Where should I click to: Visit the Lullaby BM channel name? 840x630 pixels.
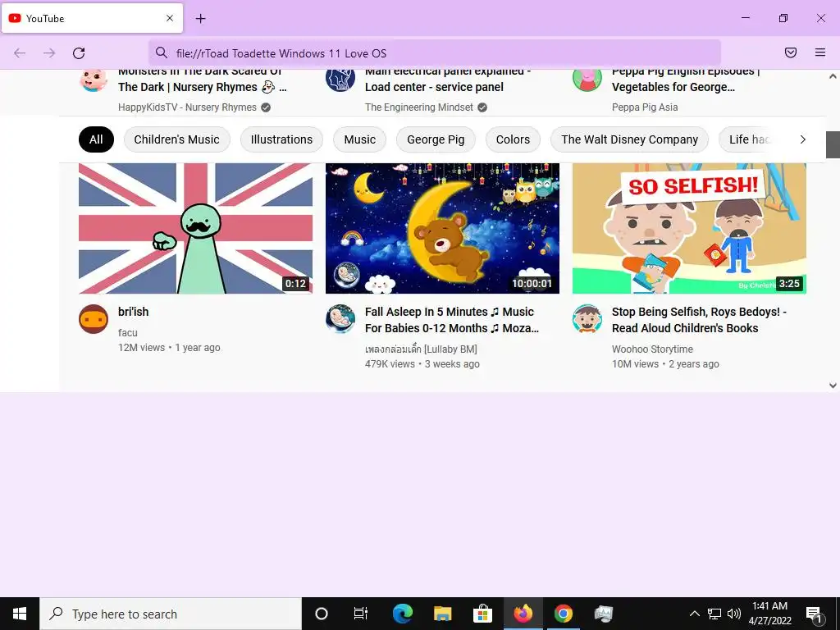tap(421, 349)
